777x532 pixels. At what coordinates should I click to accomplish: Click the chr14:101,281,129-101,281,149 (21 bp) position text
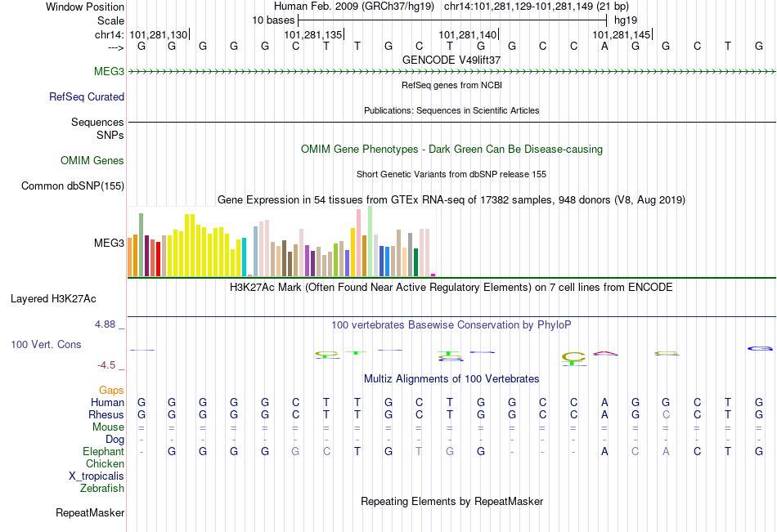pyautogui.click(x=537, y=7)
